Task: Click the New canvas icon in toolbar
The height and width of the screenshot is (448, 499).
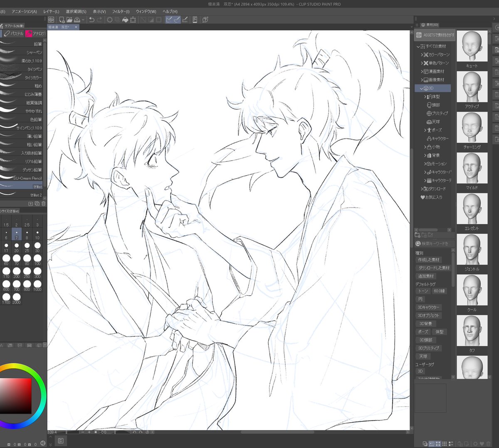Action: click(62, 20)
